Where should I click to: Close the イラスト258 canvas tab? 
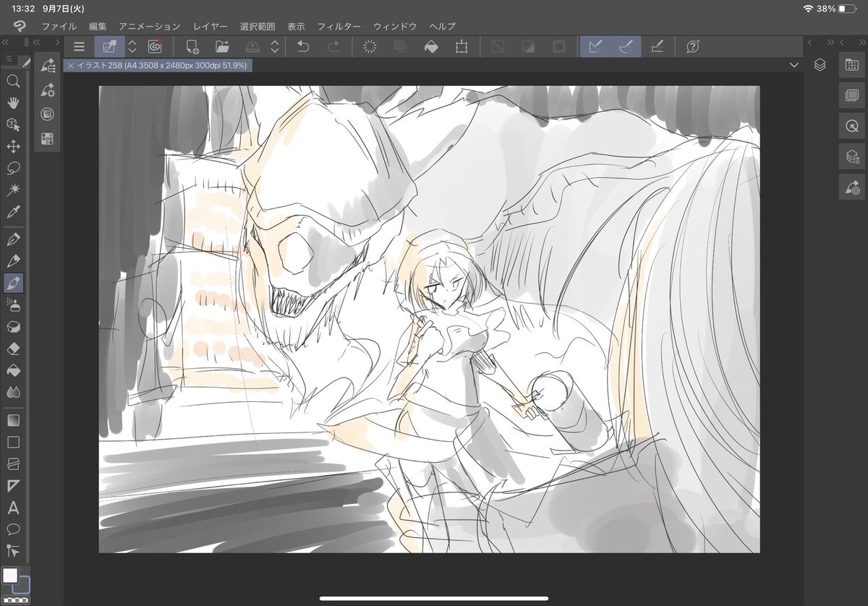70,65
